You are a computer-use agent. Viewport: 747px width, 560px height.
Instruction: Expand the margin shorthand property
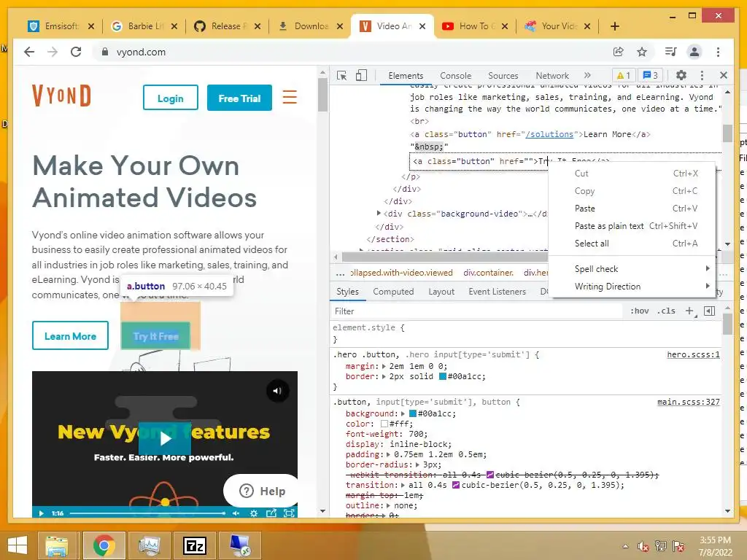[x=384, y=366]
